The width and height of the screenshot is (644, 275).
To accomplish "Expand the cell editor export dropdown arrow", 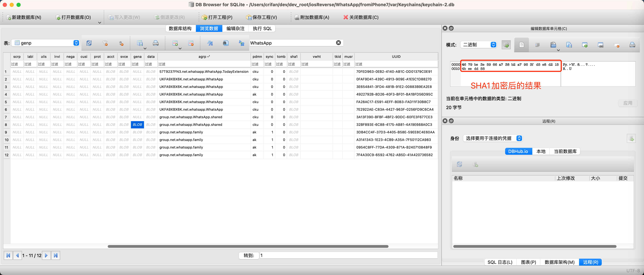I will (558, 50).
